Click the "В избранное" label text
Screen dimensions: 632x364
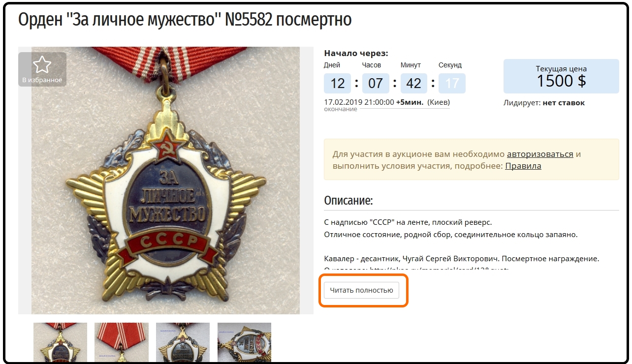point(42,80)
